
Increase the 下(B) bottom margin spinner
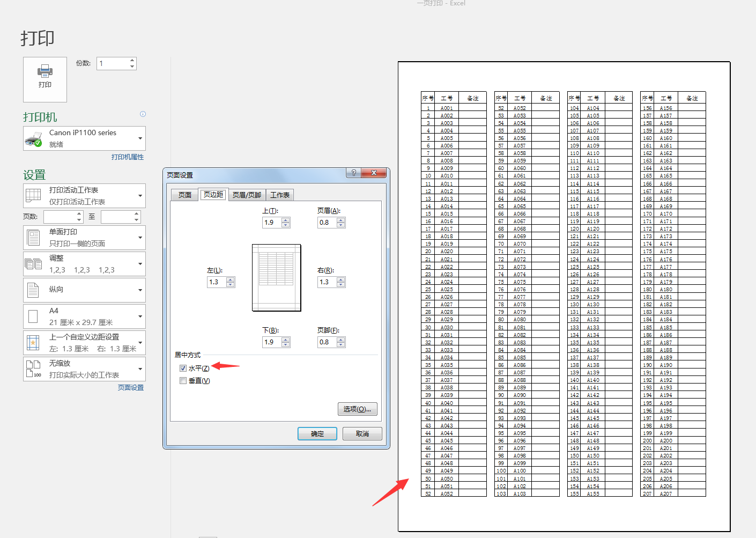(286, 340)
